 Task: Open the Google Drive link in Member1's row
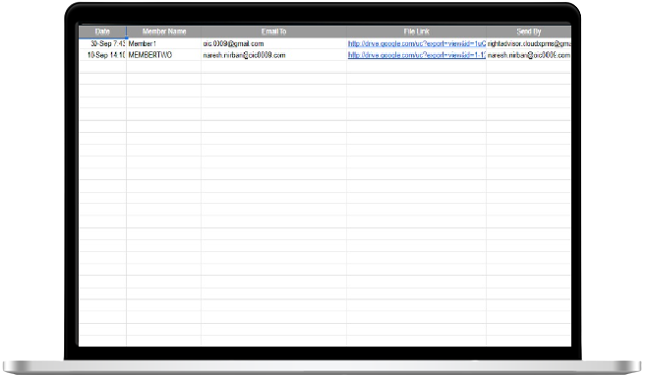coord(416,44)
